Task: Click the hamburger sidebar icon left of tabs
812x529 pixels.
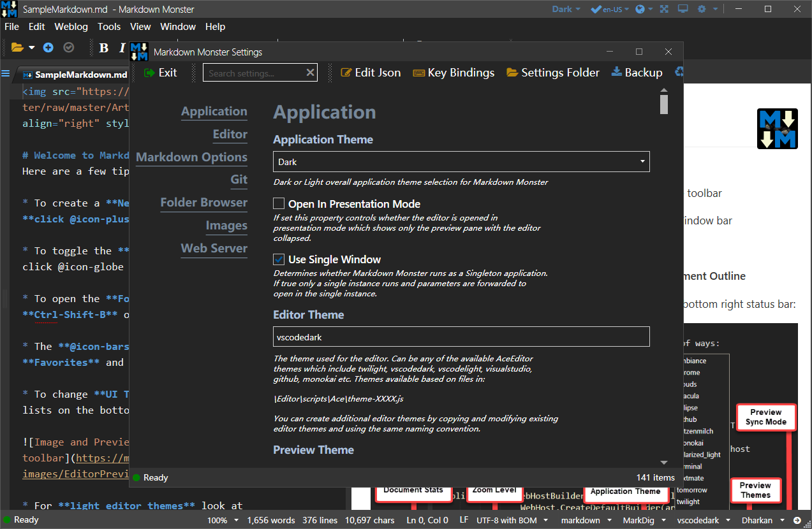Action: [6, 73]
